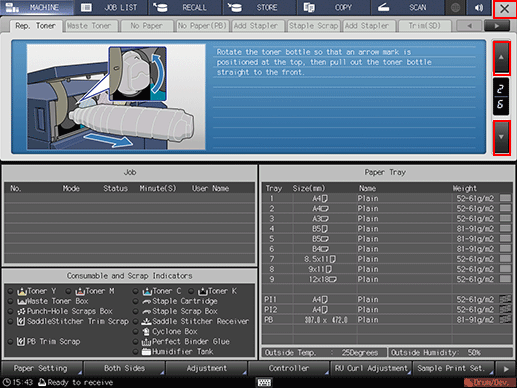Viewport: 517px width, 388px height.
Task: Click the Saddle Stitcher Receiver icon
Action: [x=147, y=322]
